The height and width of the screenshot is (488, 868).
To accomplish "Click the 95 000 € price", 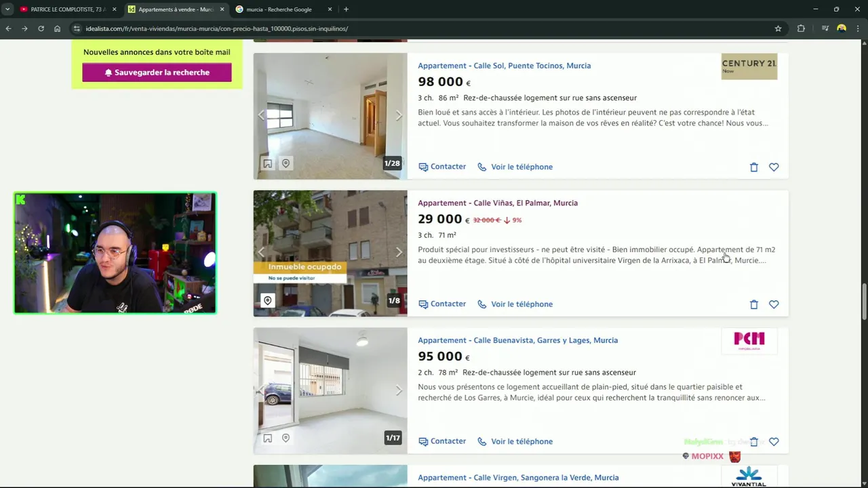I will point(444,357).
